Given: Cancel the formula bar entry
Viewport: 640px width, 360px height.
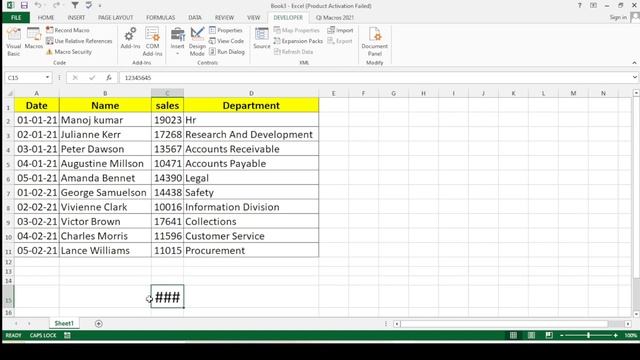Looking at the screenshot, I should pos(75,78).
